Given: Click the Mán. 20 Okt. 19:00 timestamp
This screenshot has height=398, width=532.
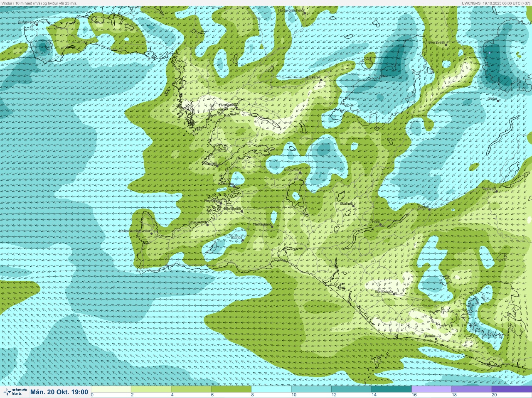Looking at the screenshot, I should tap(59, 392).
